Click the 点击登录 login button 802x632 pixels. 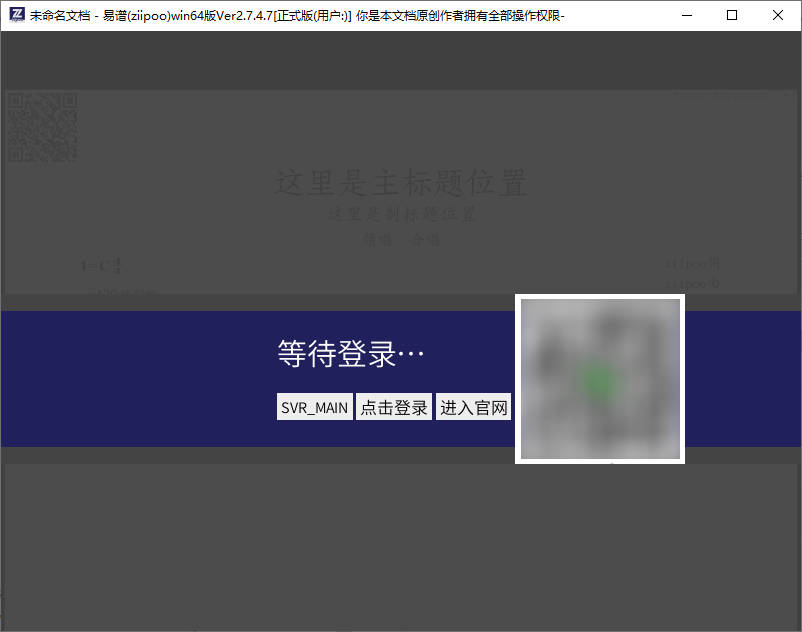394,407
